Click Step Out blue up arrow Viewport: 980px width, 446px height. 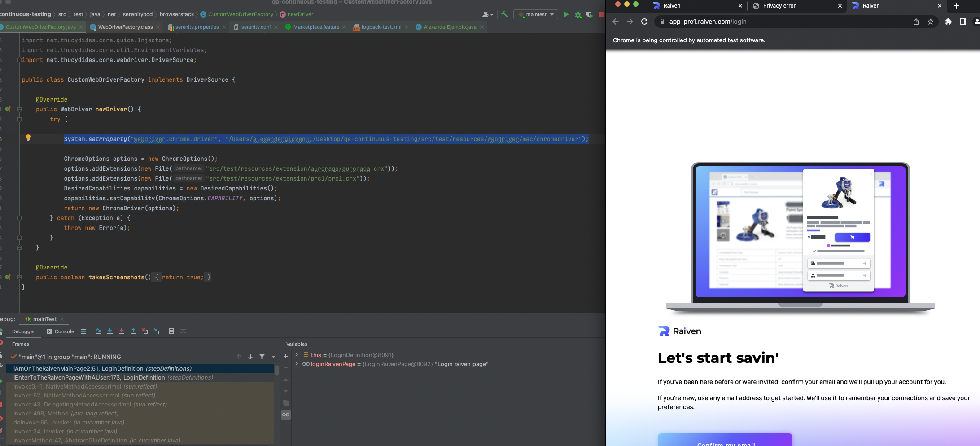(133, 331)
